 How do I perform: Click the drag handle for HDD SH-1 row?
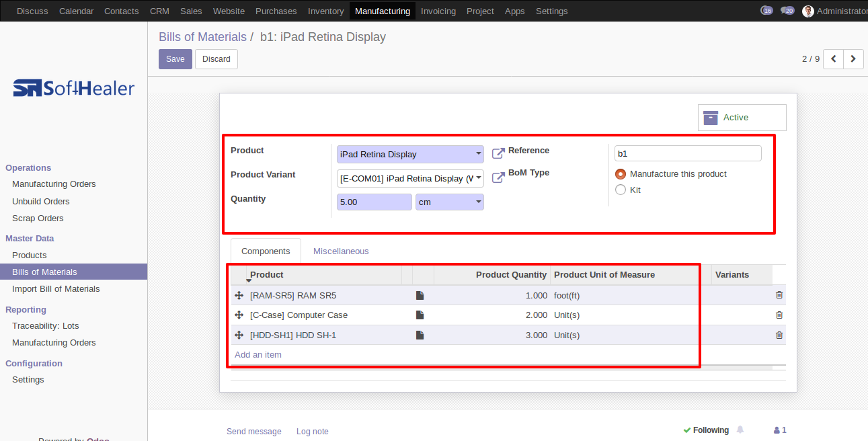click(239, 335)
